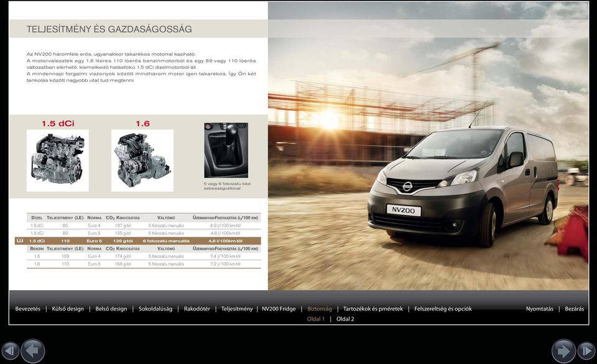Select sub-page Oldal 1
Viewport: 597px width, 364px height.
point(316,319)
